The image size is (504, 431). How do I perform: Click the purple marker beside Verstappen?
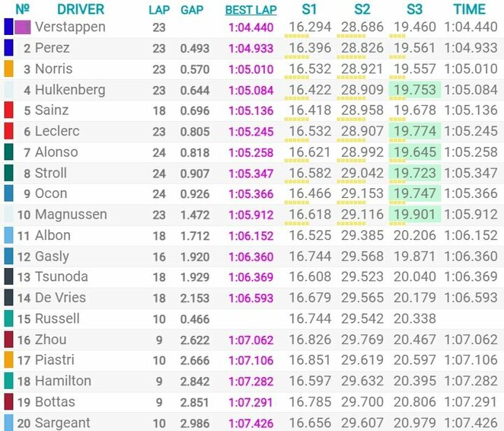pyautogui.click(x=23, y=27)
